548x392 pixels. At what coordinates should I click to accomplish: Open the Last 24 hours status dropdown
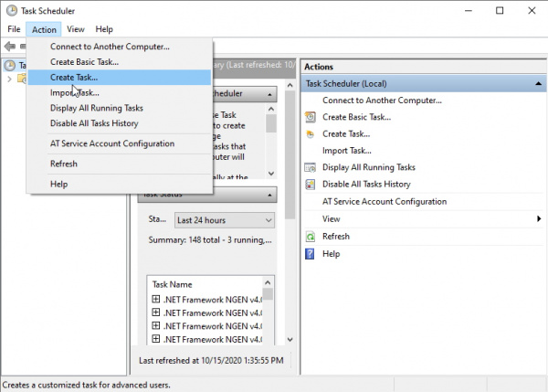[x=225, y=220]
